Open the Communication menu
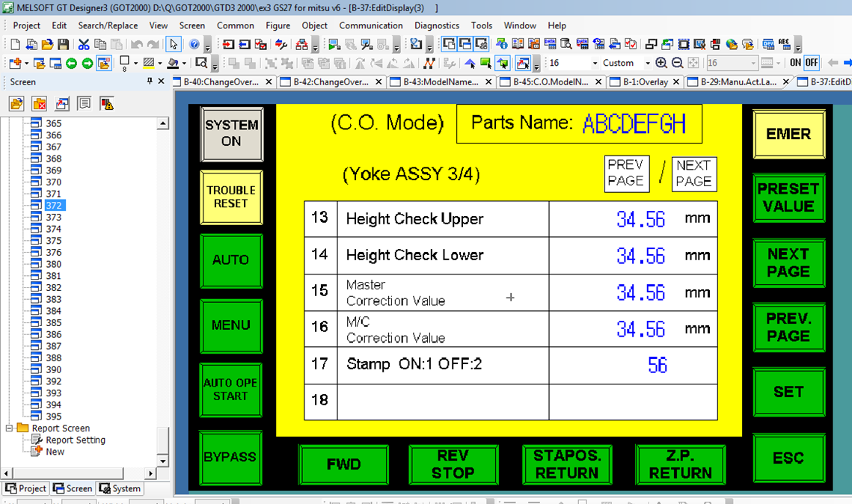The width and height of the screenshot is (852, 504). coord(371,25)
